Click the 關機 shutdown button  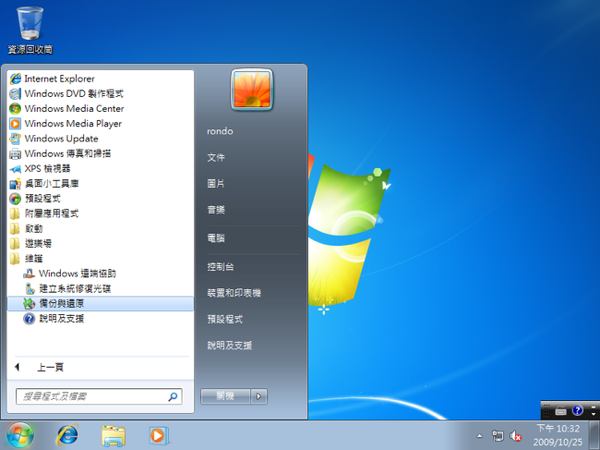pos(225,396)
